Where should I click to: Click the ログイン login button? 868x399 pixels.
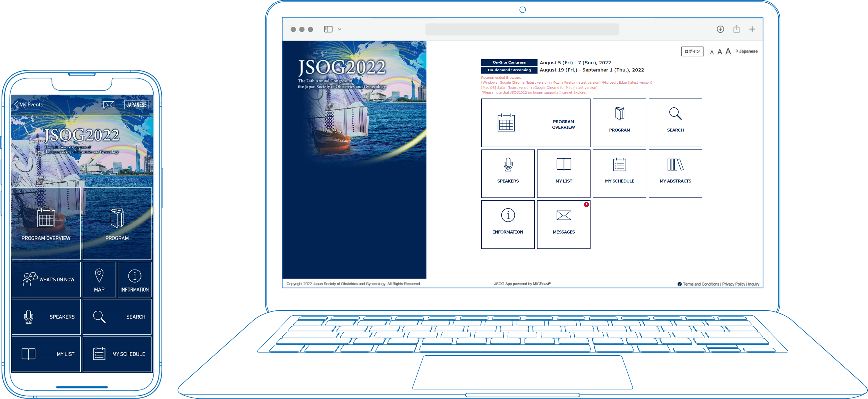click(x=692, y=51)
